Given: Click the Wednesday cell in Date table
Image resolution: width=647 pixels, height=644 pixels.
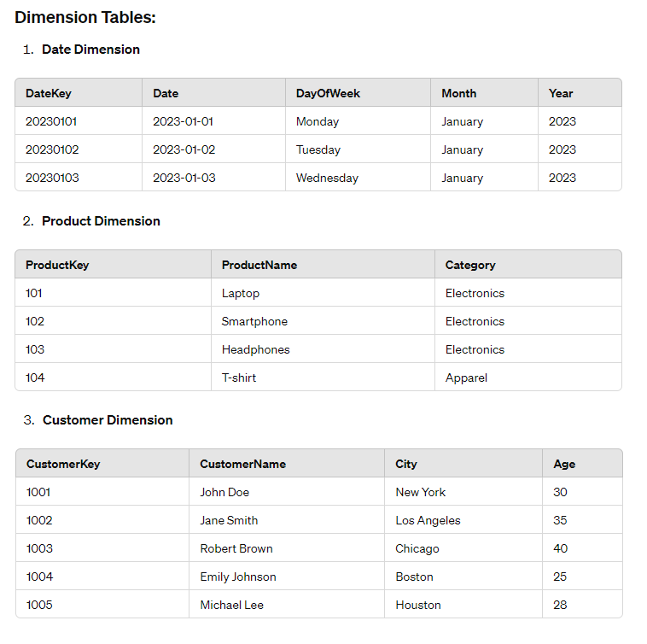Looking at the screenshot, I should (x=327, y=178).
